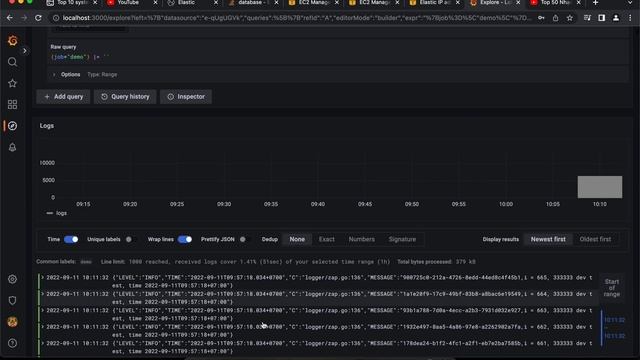
Task: Switch to the Top 10 browser tab
Action: pos(72,2)
